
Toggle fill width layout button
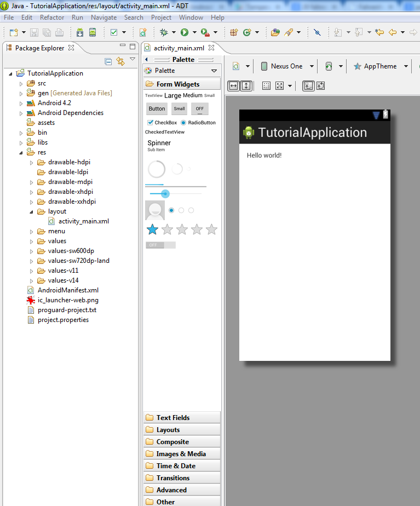click(x=234, y=86)
